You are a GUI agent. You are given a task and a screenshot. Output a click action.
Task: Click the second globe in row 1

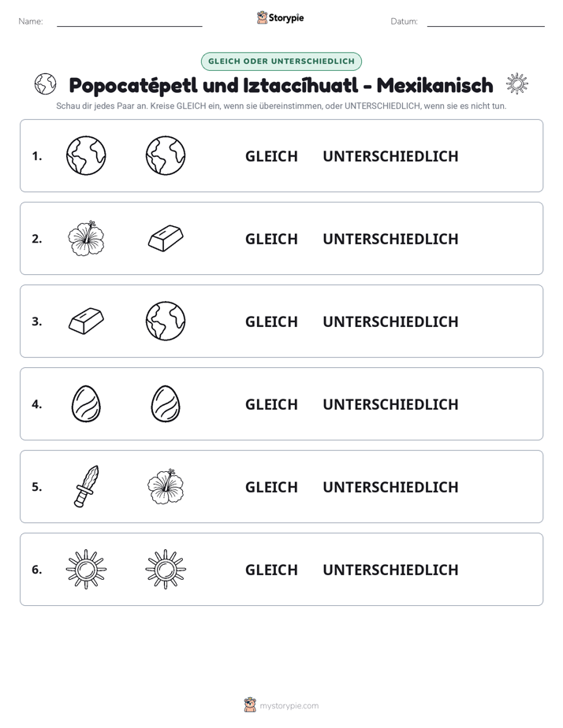click(166, 155)
